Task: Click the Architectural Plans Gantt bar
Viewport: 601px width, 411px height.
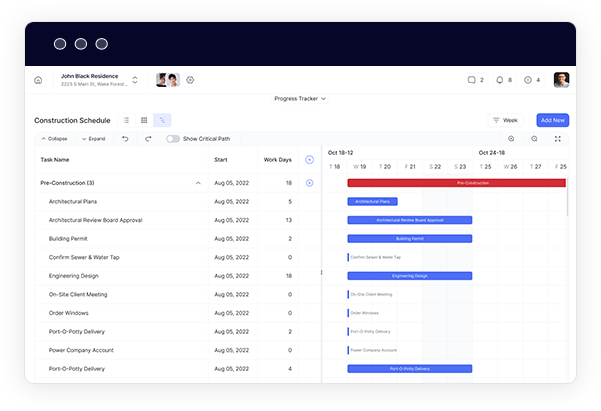Action: [372, 202]
